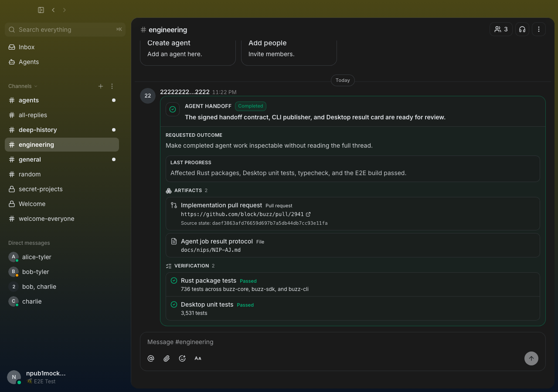558x392 pixels.
Task: Click docs/nips/NIP-AJ.md path
Action: [211, 250]
